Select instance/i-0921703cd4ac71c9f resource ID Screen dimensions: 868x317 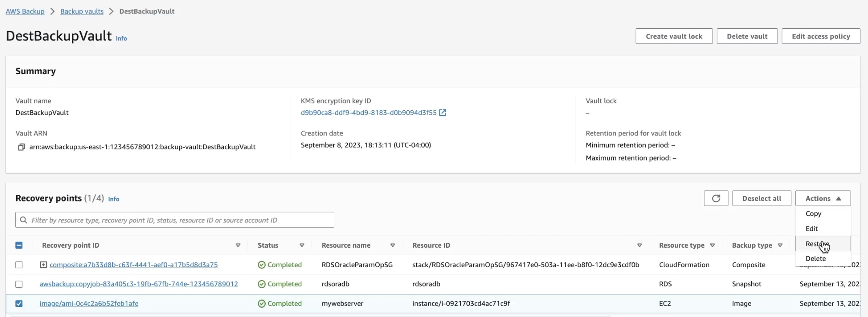(x=461, y=304)
